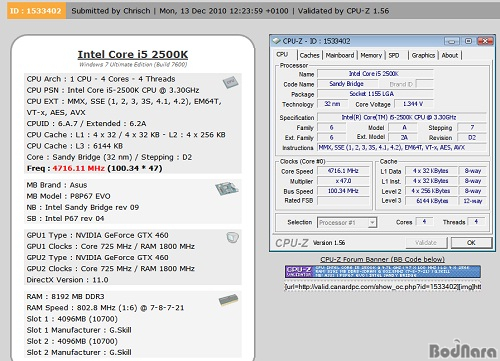The width and height of the screenshot is (500, 361).
Task: Click the Code Name Sandy Bridge field
Action: 347,84
